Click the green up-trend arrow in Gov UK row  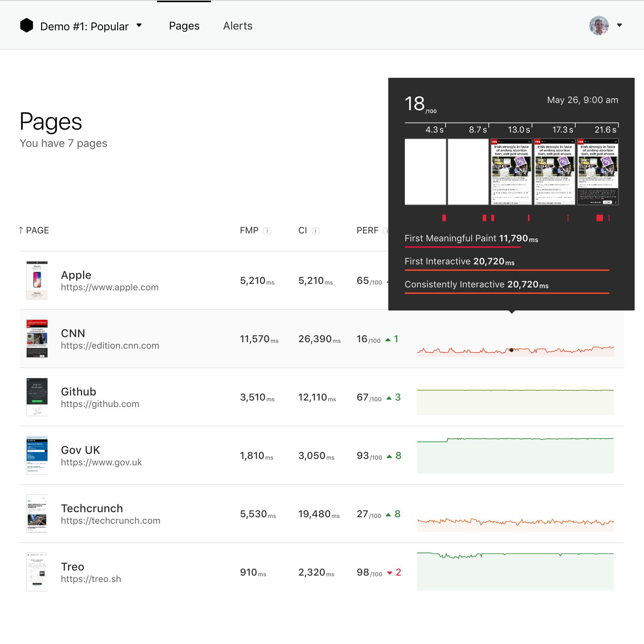click(389, 456)
